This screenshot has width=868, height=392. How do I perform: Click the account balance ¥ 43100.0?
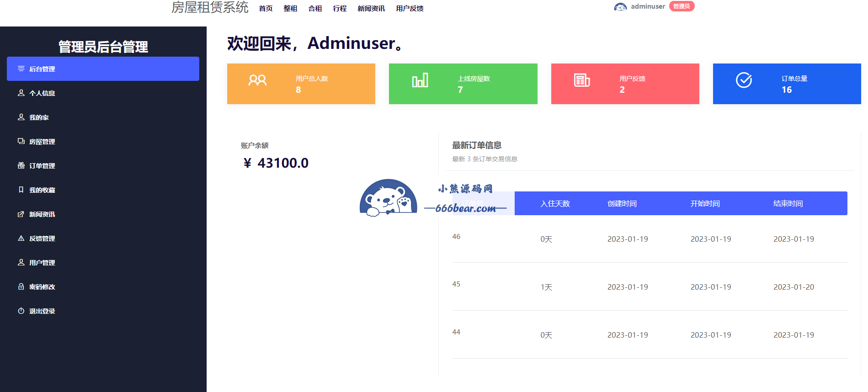click(276, 163)
